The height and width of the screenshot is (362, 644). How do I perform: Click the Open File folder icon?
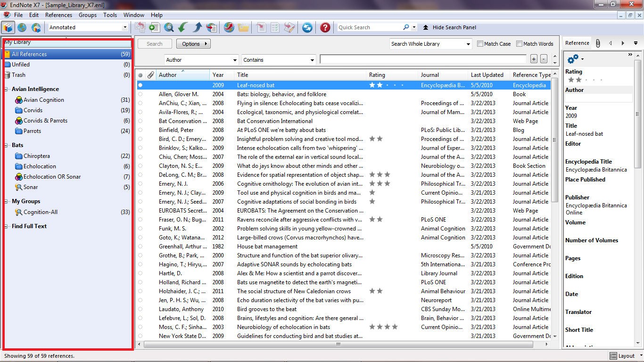click(x=243, y=27)
